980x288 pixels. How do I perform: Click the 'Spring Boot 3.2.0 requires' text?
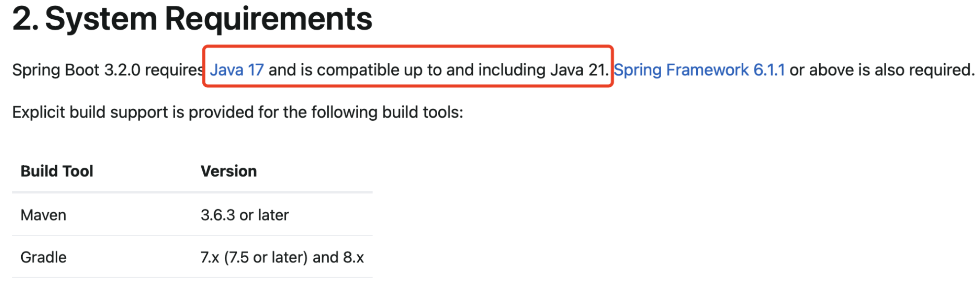tap(108, 70)
